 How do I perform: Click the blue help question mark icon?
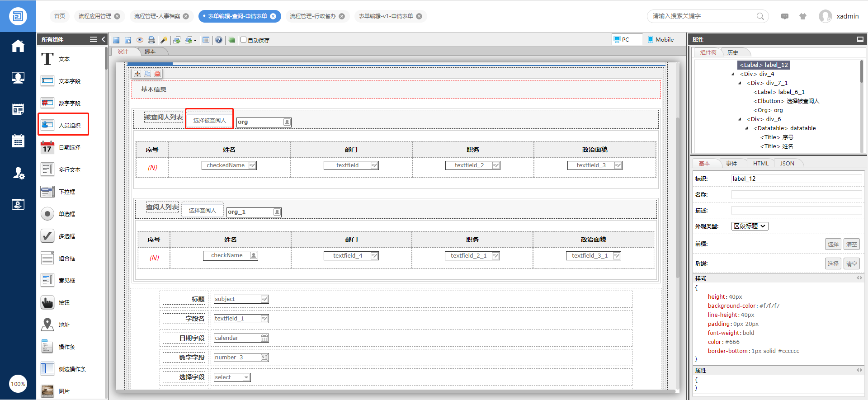219,40
